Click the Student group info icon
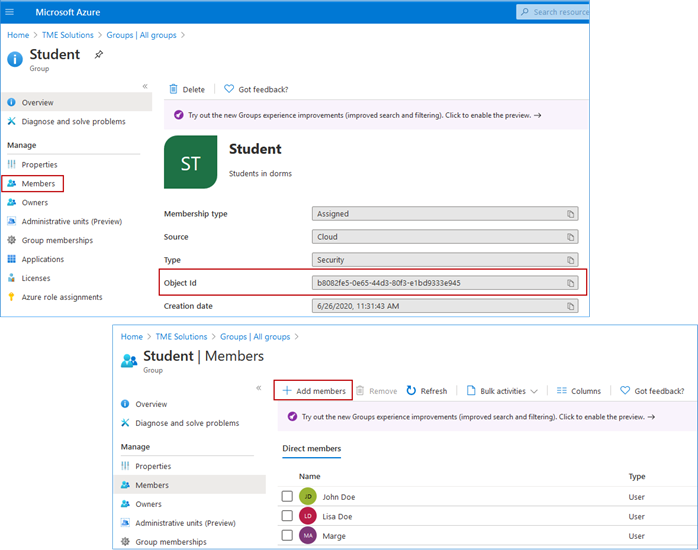698x550 pixels. point(15,59)
